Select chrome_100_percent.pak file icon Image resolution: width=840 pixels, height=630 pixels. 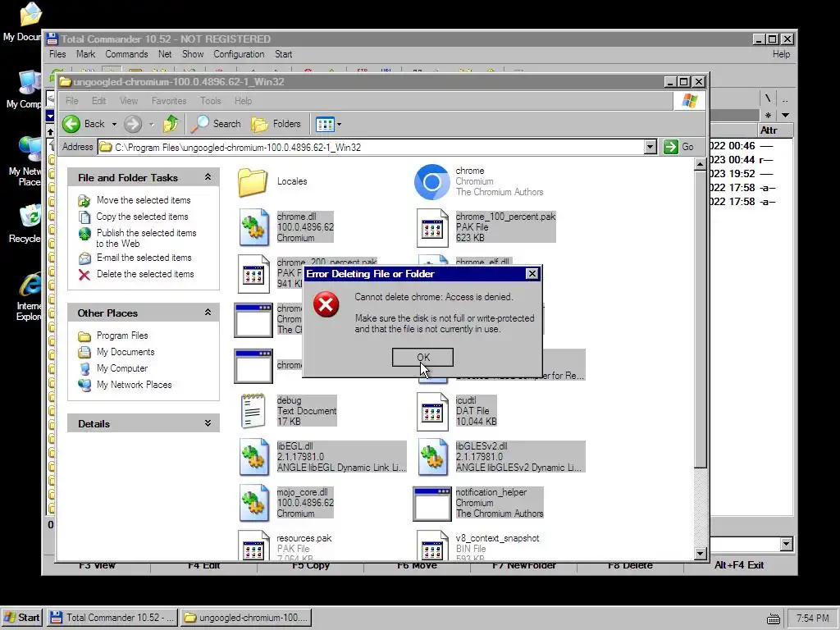pyautogui.click(x=432, y=228)
